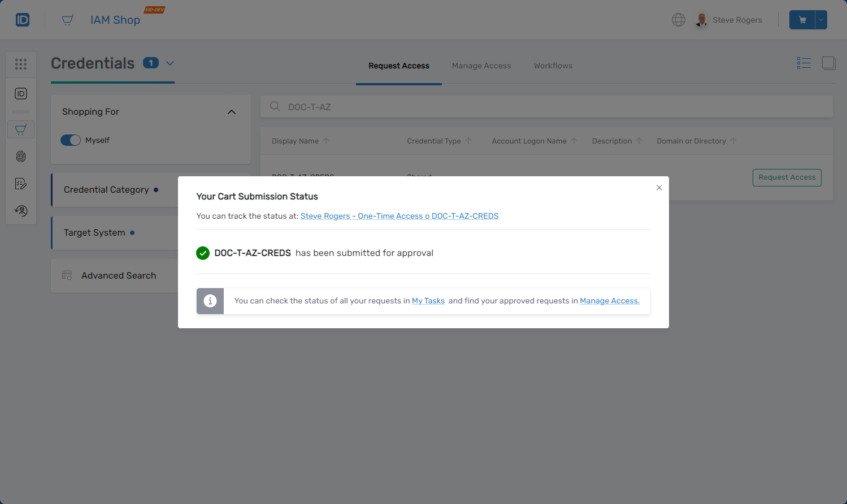Follow the Steve Rogers One-Time Access link

[399, 216]
